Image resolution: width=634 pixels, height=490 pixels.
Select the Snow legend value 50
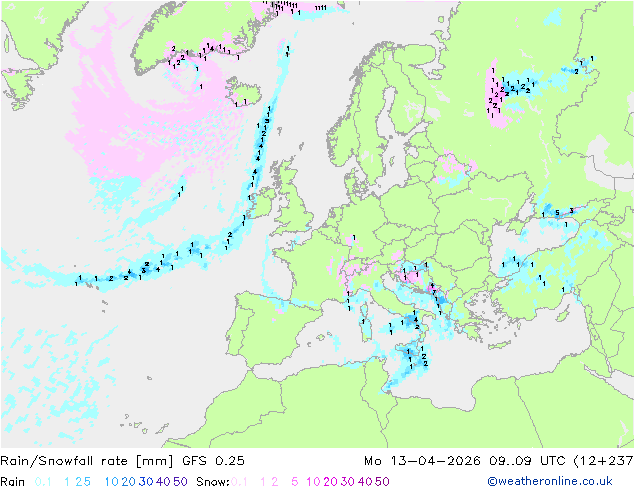(x=382, y=482)
